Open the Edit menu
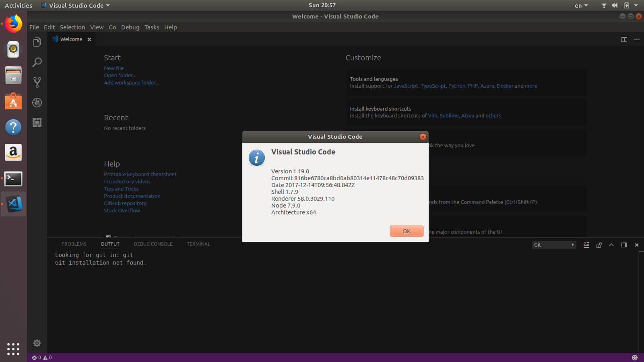The height and width of the screenshot is (362, 644). click(x=50, y=27)
